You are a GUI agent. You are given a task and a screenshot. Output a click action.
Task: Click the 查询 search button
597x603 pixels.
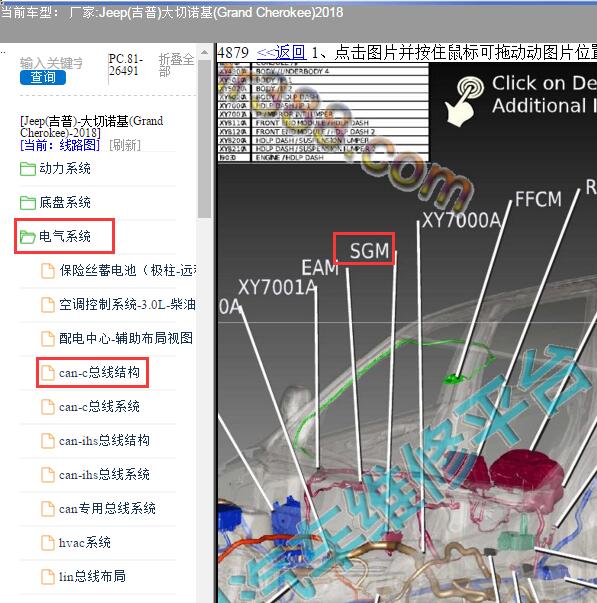coord(43,77)
